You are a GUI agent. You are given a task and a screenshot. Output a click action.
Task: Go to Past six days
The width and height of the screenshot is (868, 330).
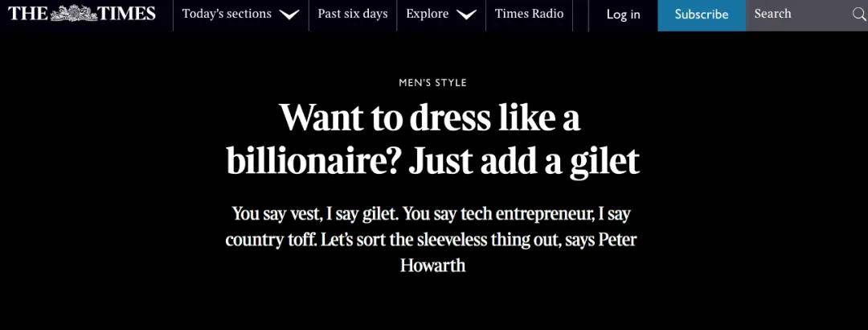[352, 14]
